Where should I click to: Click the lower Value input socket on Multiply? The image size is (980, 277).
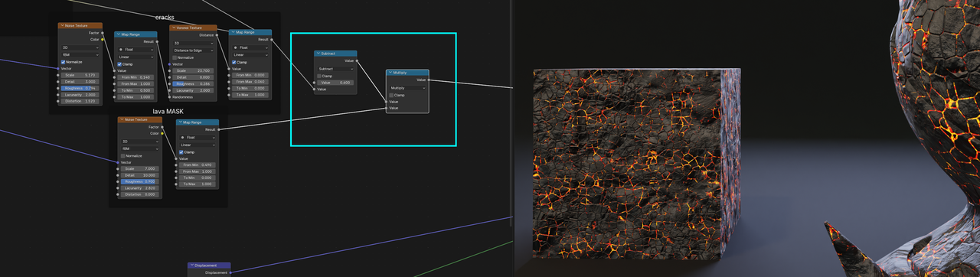386,108
